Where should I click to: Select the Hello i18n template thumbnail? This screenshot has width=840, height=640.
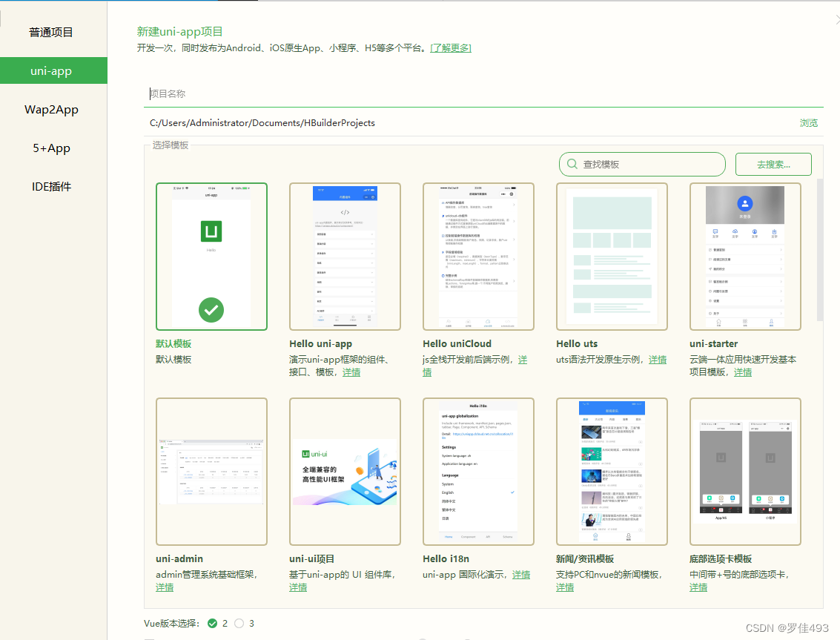pyautogui.click(x=478, y=472)
